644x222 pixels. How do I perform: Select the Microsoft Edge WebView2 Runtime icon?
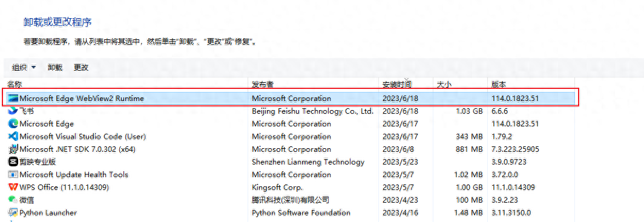(13, 99)
